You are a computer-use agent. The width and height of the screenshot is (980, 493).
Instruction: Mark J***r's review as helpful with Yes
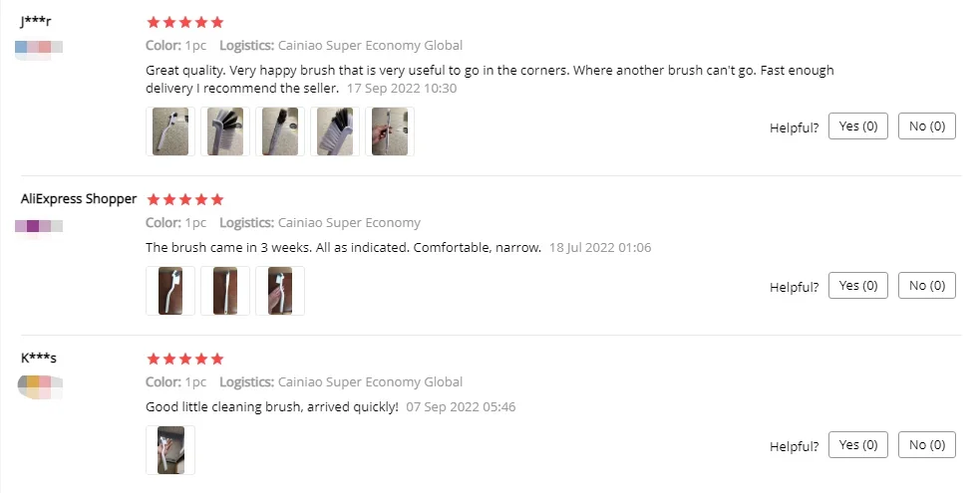tap(858, 126)
